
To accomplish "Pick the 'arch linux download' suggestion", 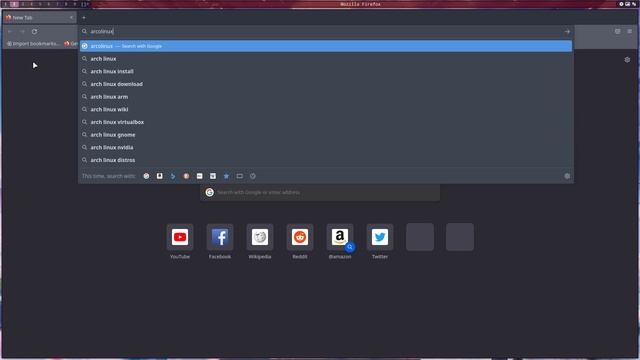I will tap(326, 84).
